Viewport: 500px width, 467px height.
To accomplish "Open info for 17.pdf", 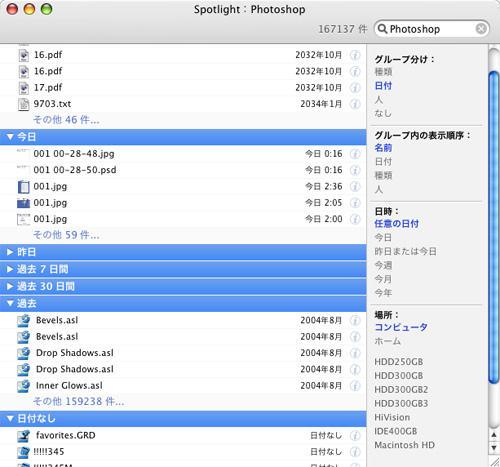I will pyautogui.click(x=355, y=88).
